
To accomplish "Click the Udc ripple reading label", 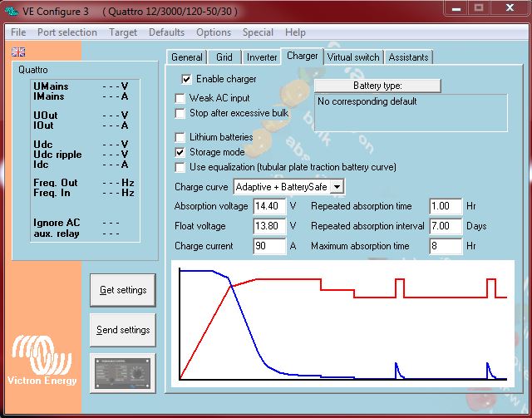I will click(57, 155).
